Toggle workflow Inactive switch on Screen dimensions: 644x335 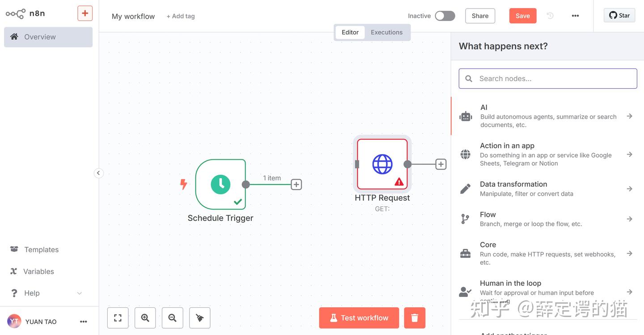pyautogui.click(x=445, y=16)
